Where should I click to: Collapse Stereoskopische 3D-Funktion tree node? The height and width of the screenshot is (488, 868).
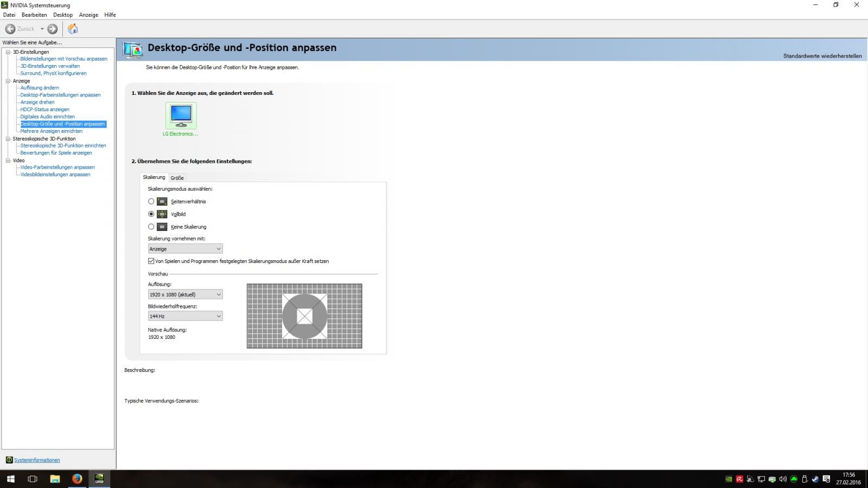[8, 139]
